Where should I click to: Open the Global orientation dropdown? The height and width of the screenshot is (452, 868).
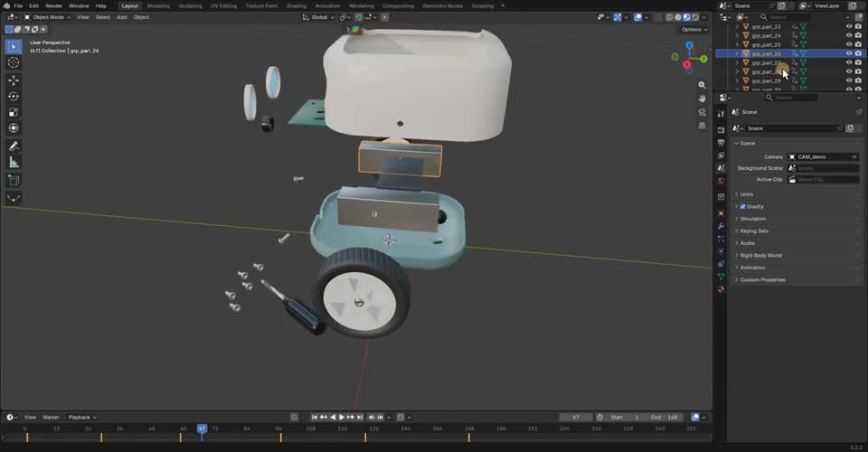318,17
